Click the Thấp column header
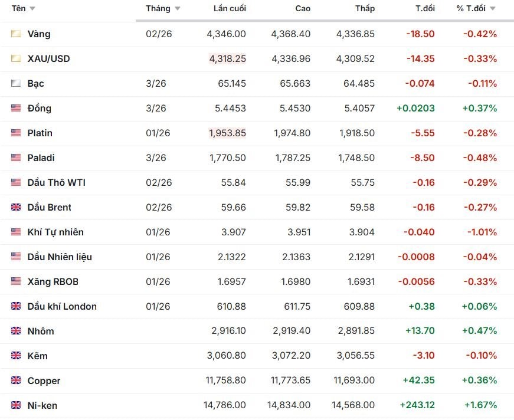 (365, 9)
